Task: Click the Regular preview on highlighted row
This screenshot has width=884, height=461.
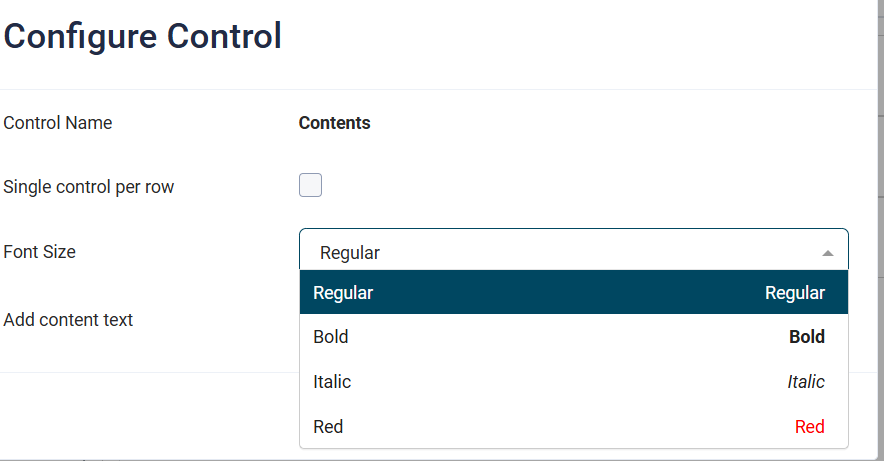Action: (x=794, y=293)
